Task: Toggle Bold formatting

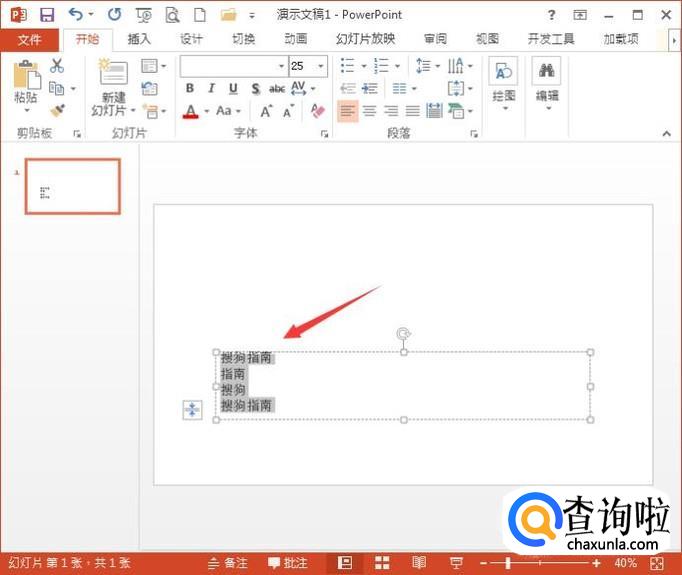Action: 190,88
